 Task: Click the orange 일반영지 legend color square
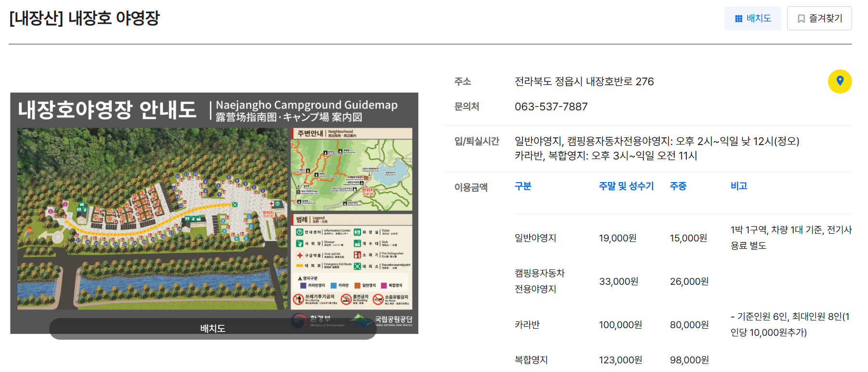[x=358, y=285]
